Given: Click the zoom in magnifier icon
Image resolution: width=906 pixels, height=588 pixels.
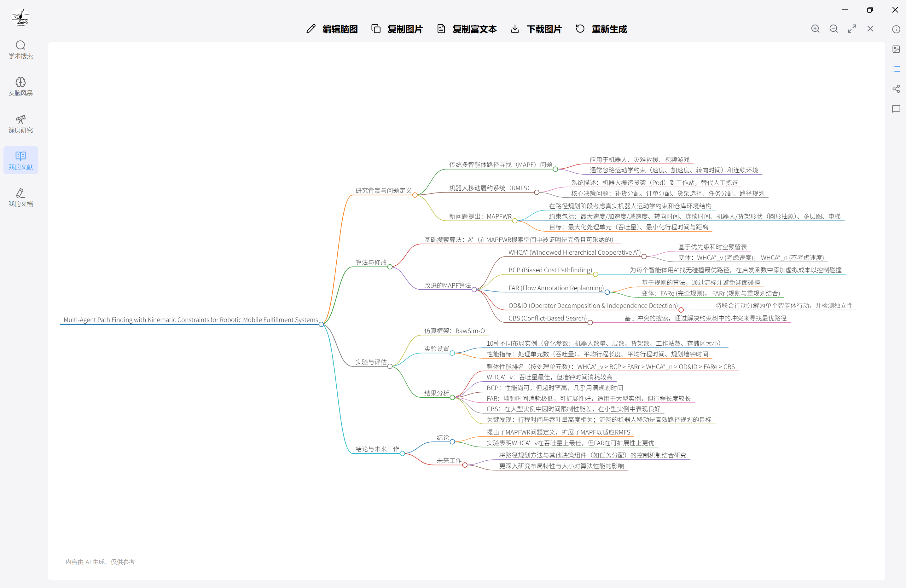Looking at the screenshot, I should pos(815,29).
